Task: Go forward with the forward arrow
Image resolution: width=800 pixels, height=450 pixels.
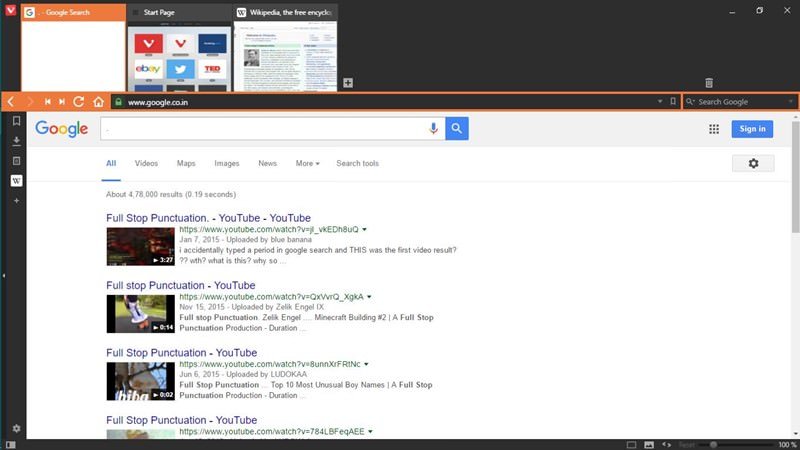Action: [x=30, y=102]
